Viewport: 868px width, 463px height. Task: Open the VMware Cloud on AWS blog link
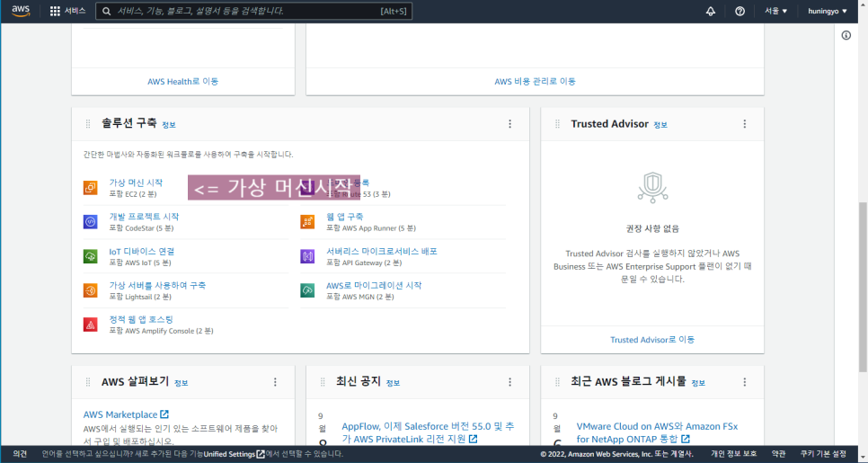click(x=657, y=432)
